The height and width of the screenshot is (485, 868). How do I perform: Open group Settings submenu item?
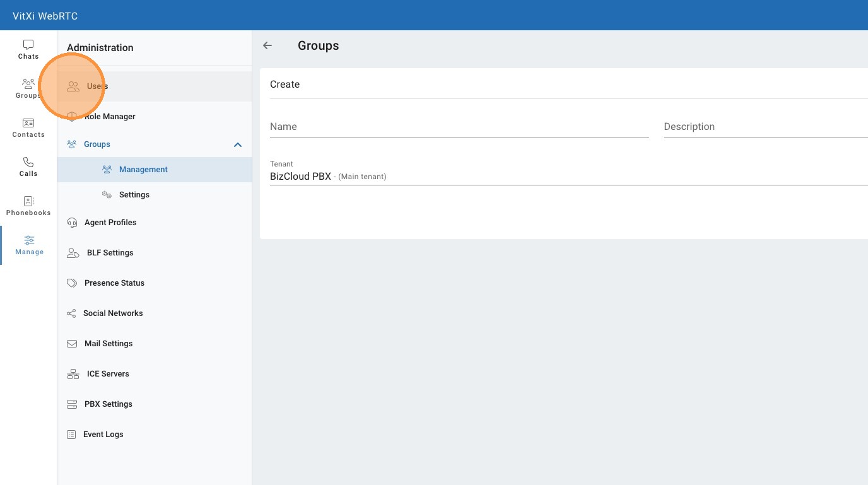[x=134, y=195]
